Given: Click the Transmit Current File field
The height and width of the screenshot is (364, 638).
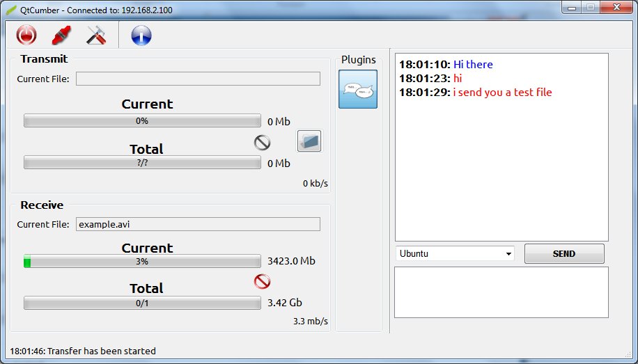Looking at the screenshot, I should (198, 79).
